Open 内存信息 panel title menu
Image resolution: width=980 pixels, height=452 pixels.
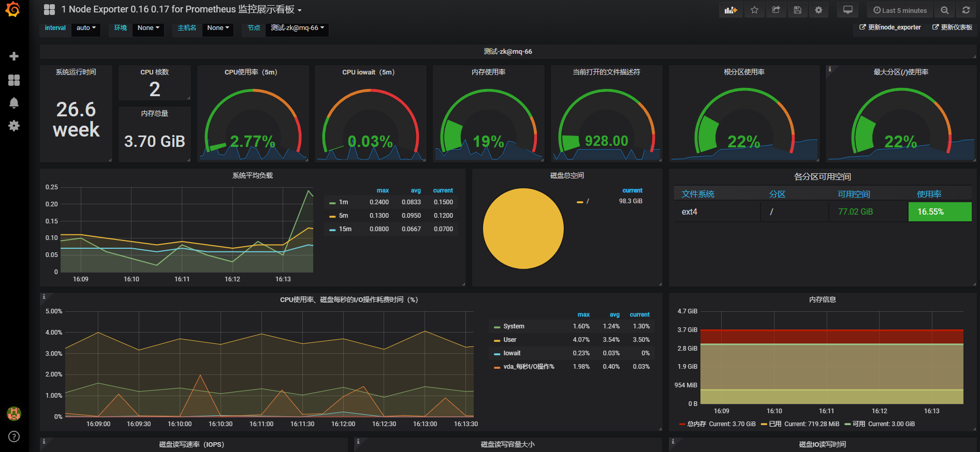tap(822, 300)
